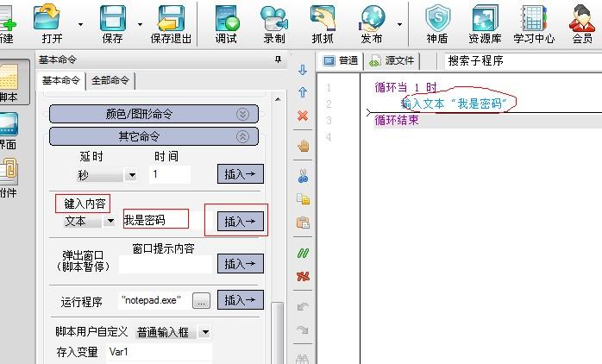Insert the 延时 delay command
Screen dimensions: 602x364
pos(241,174)
